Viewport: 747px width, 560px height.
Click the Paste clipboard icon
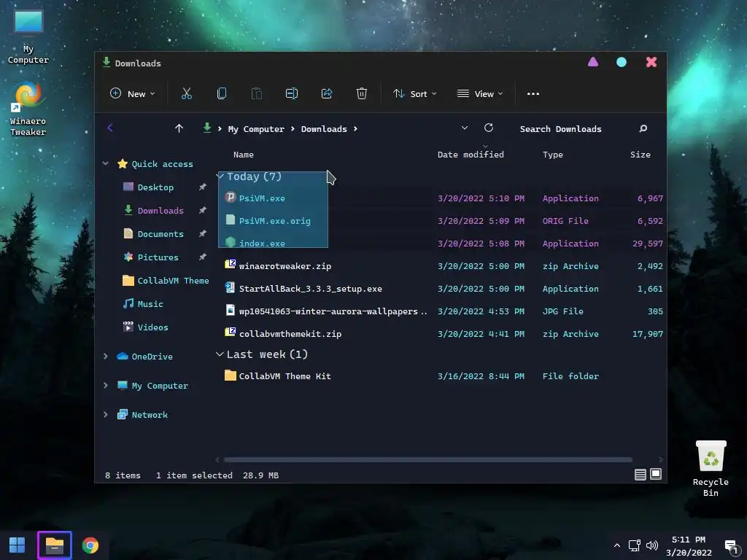point(256,94)
